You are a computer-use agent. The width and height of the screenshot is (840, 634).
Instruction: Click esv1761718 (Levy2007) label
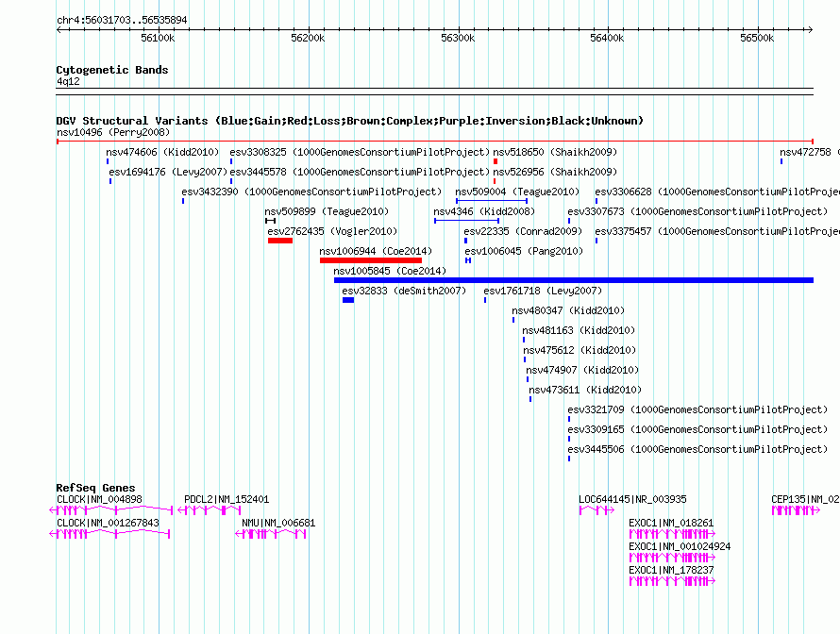click(544, 291)
